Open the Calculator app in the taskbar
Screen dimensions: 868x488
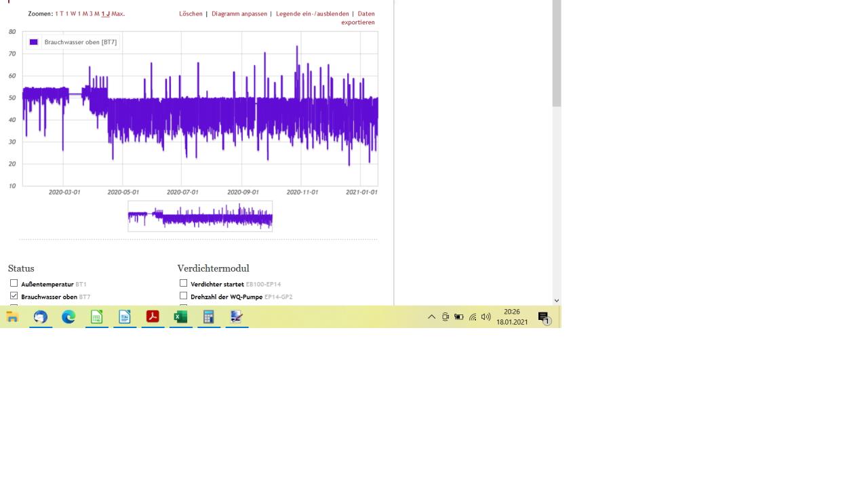[209, 317]
